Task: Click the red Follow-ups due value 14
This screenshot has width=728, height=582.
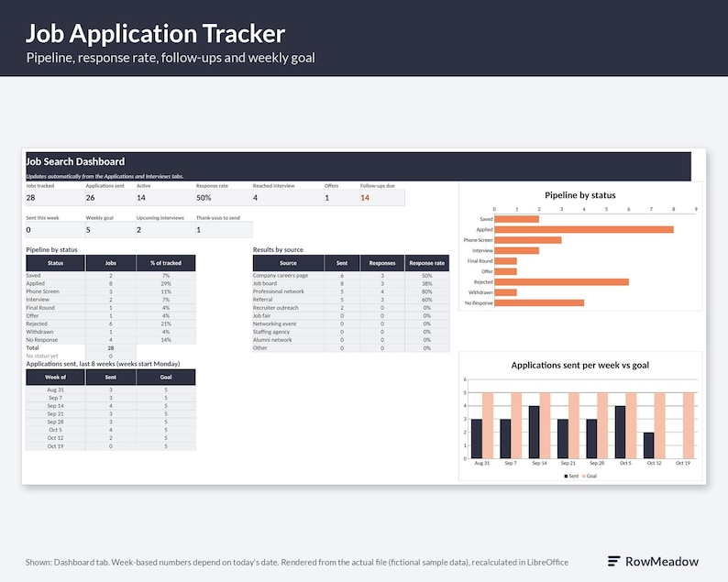Action: 365,198
